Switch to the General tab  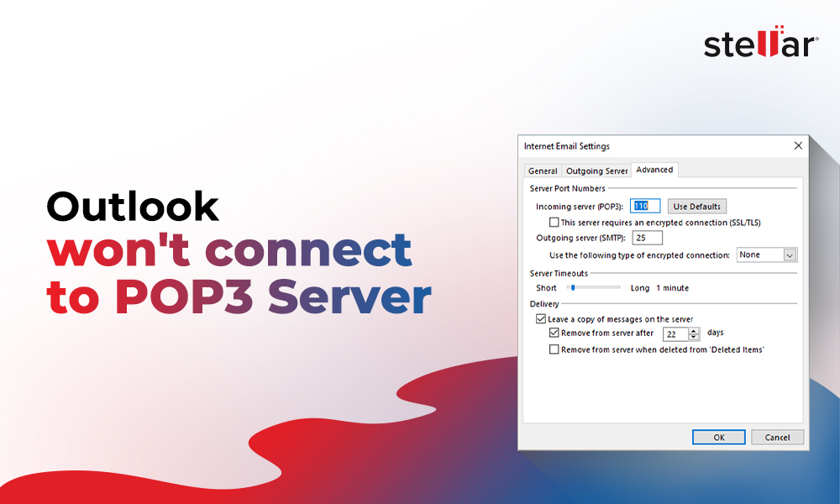543,171
